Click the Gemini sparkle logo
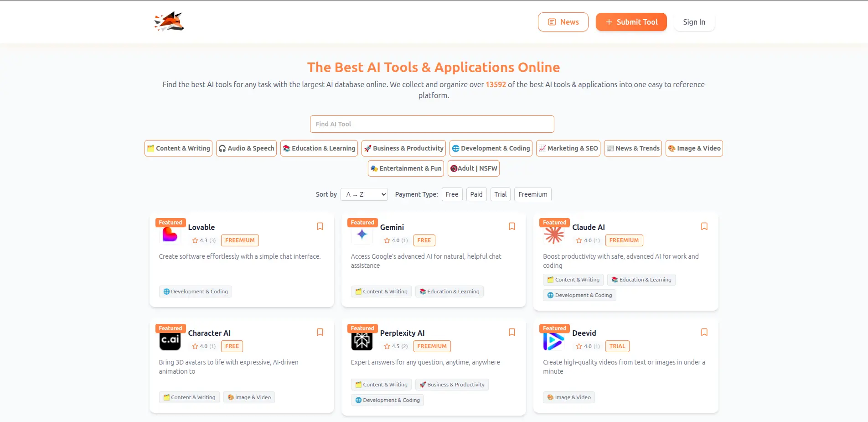868x422 pixels. pyautogui.click(x=362, y=234)
